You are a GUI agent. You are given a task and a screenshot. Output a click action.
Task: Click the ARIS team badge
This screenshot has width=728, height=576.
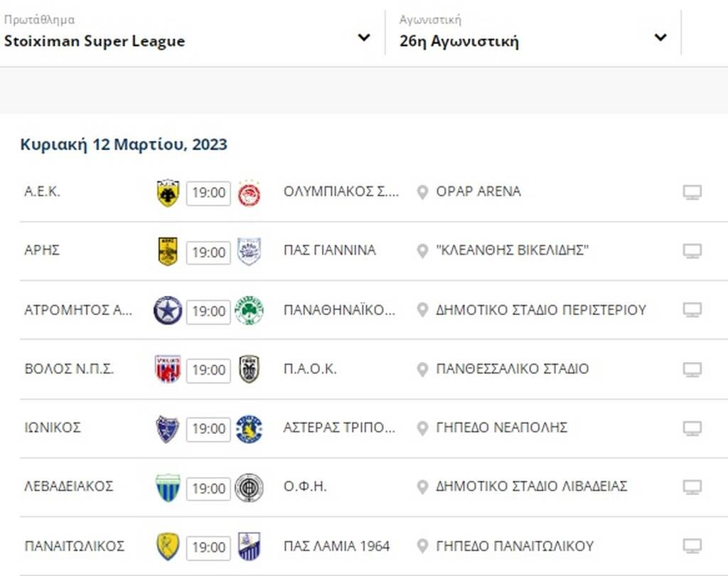pos(168,250)
